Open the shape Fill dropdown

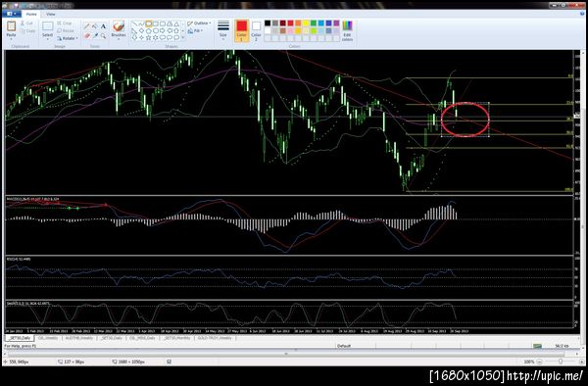pyautogui.click(x=195, y=30)
